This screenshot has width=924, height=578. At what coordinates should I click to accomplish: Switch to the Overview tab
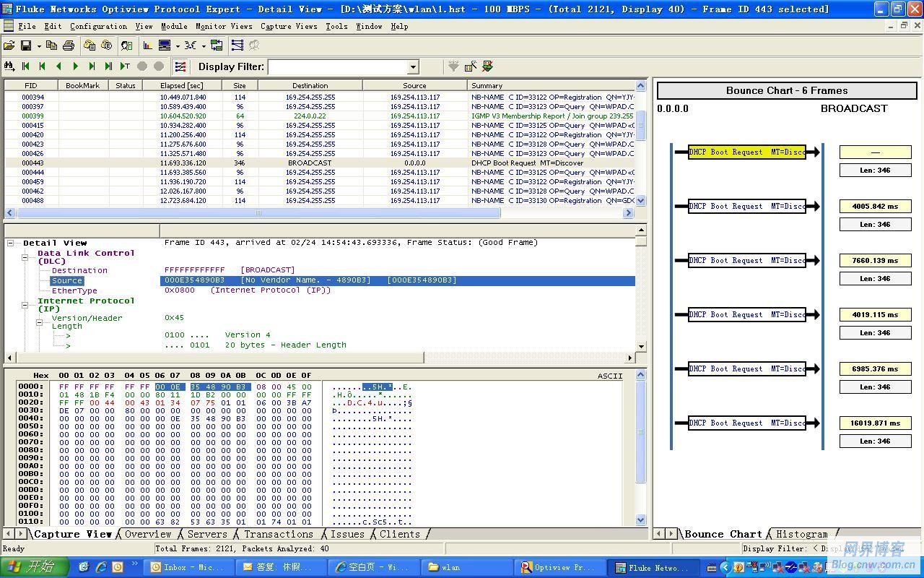pyautogui.click(x=148, y=534)
